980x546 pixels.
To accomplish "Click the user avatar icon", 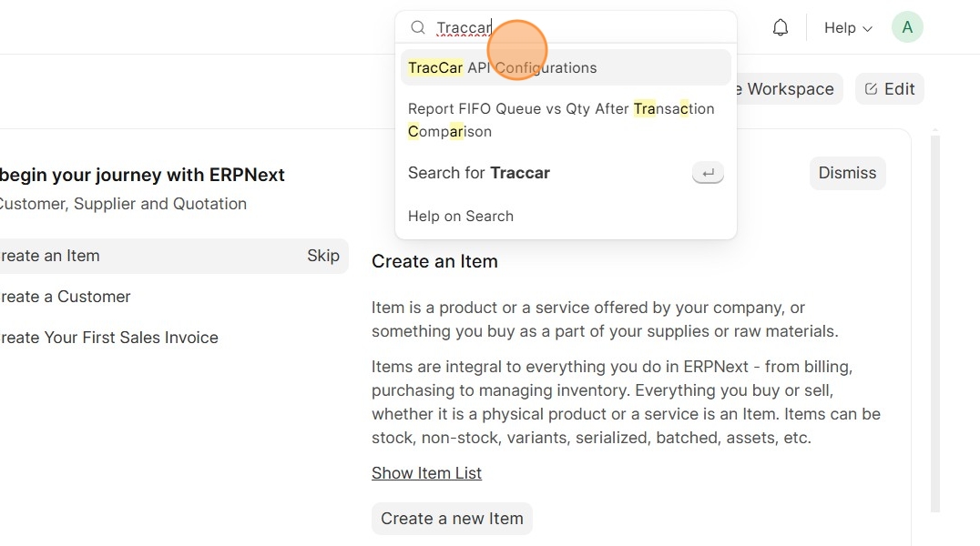I will tap(907, 27).
